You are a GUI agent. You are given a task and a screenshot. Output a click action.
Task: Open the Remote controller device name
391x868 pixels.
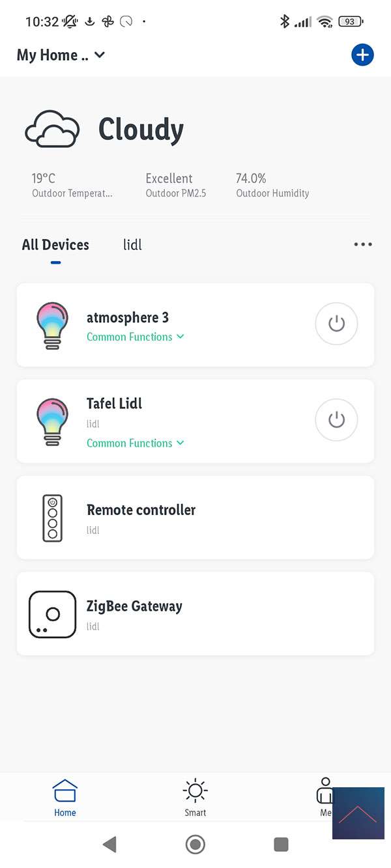tap(141, 510)
